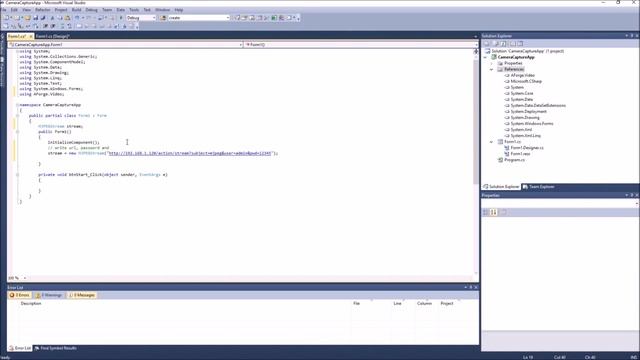Open the Build menu

coord(76,10)
